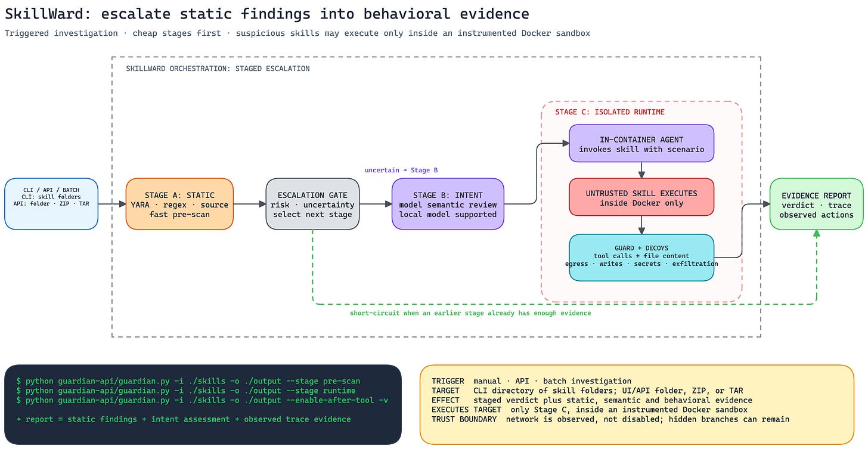Click the 'uncertain → Stage B' label
Image resolution: width=868 pixels, height=449 pixels.
(x=401, y=171)
